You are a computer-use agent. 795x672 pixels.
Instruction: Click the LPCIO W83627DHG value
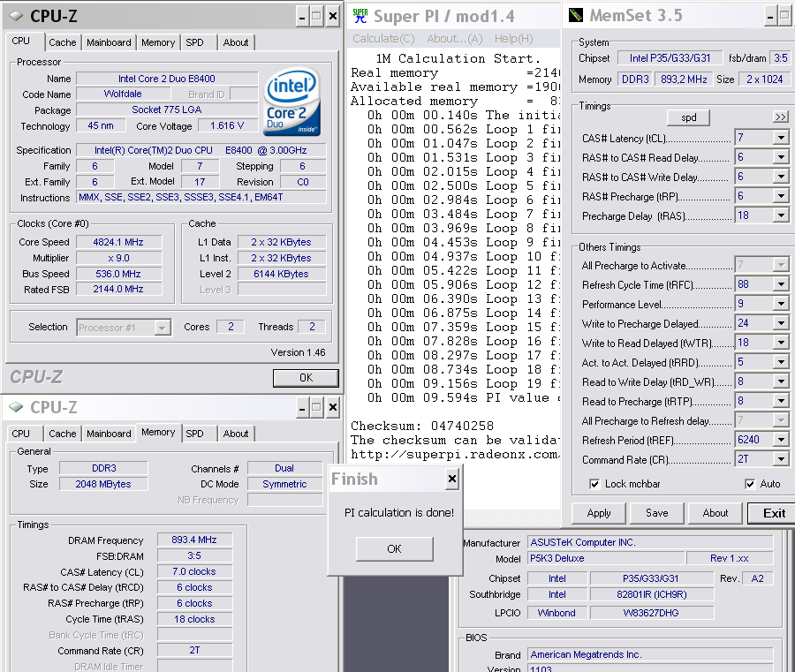click(x=652, y=613)
